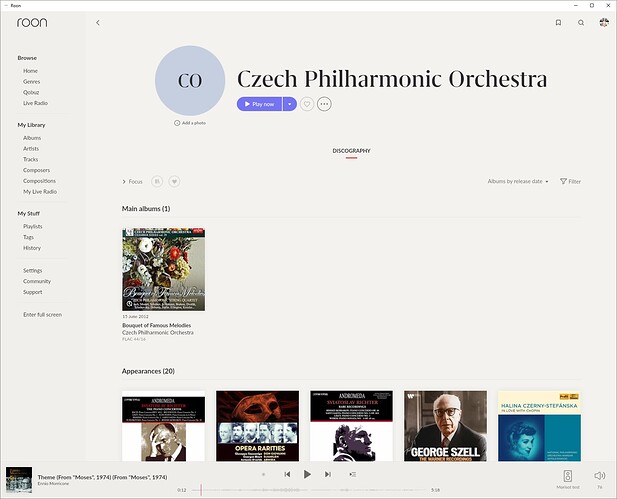Image resolution: width=617 pixels, height=499 pixels.
Task: Favorite the artist with heart button
Action: pos(307,104)
